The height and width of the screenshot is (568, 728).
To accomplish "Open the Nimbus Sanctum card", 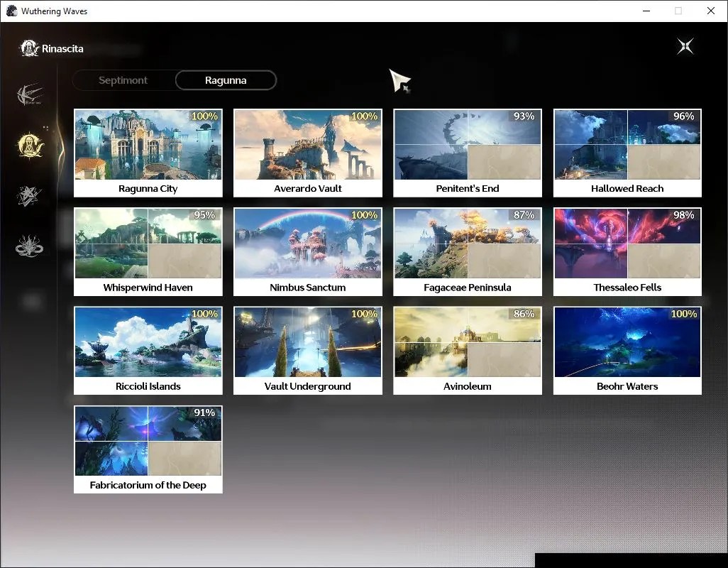I will tap(308, 252).
